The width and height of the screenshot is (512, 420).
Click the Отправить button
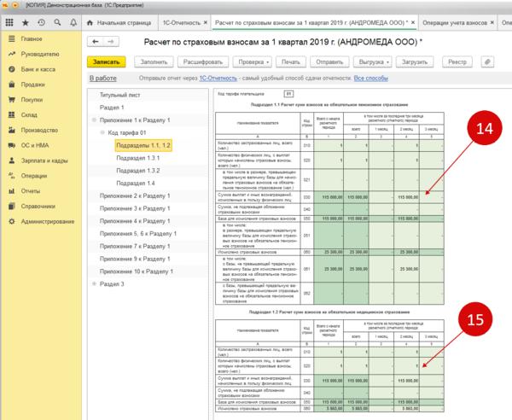329,61
